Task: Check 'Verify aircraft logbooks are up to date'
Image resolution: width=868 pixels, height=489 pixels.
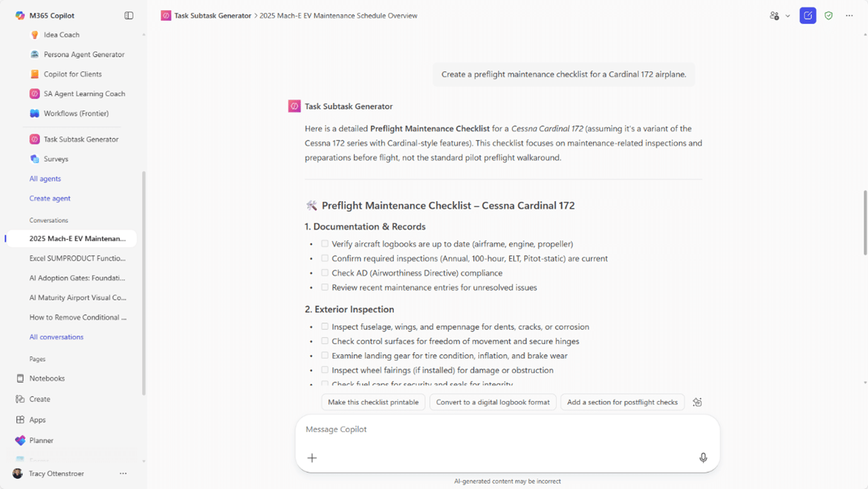Action: coord(325,244)
